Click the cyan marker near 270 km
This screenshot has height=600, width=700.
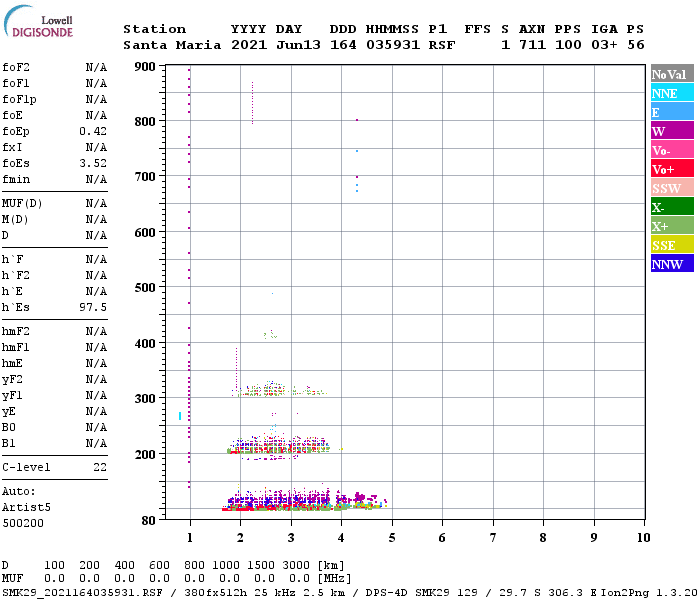tap(179, 416)
